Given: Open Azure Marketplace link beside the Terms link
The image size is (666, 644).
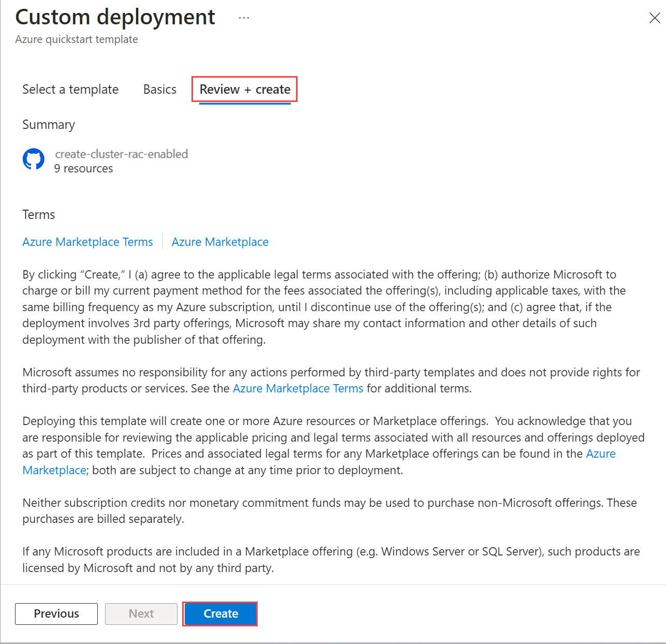Looking at the screenshot, I should tap(220, 242).
